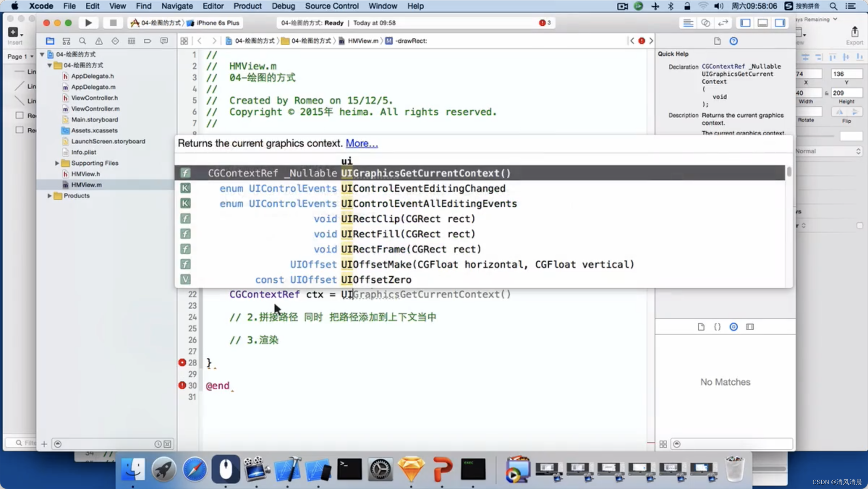This screenshot has height=489, width=868.
Task: Open the Project navigator folder icon
Action: [x=50, y=41]
